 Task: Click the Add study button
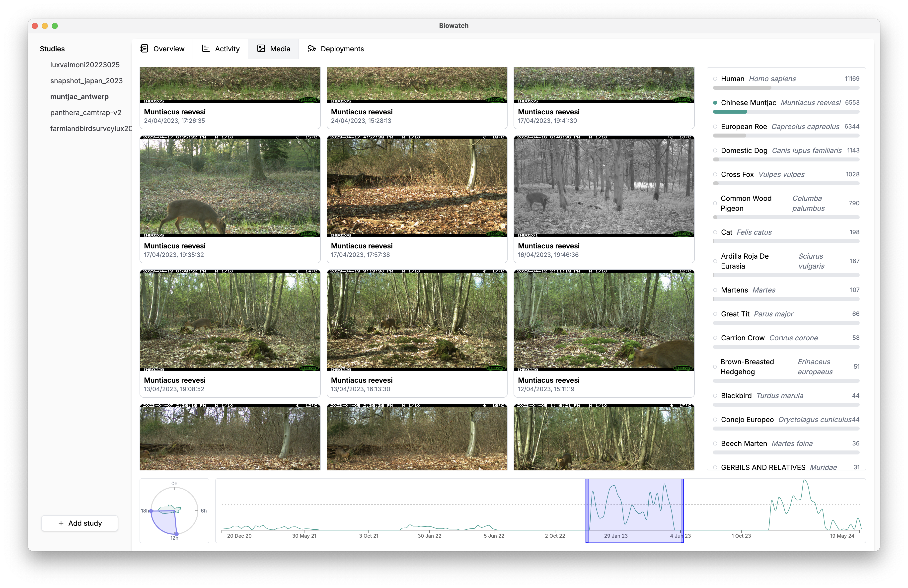point(80,523)
